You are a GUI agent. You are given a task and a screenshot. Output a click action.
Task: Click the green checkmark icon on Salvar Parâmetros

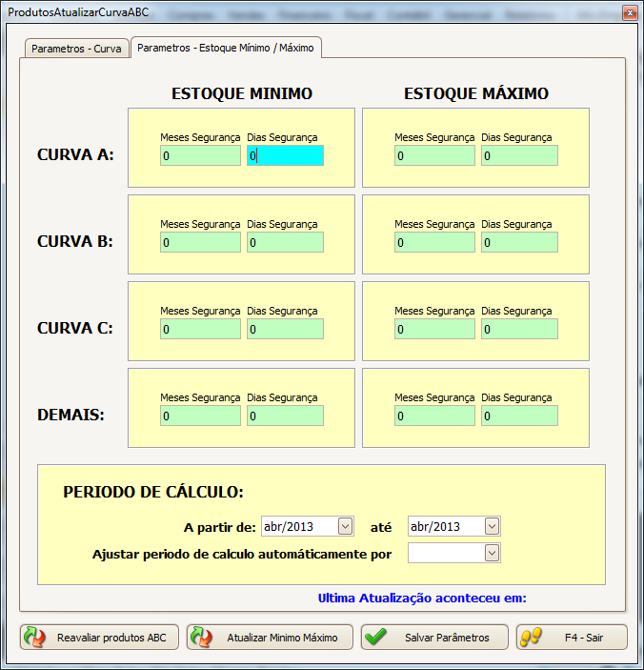point(375,638)
